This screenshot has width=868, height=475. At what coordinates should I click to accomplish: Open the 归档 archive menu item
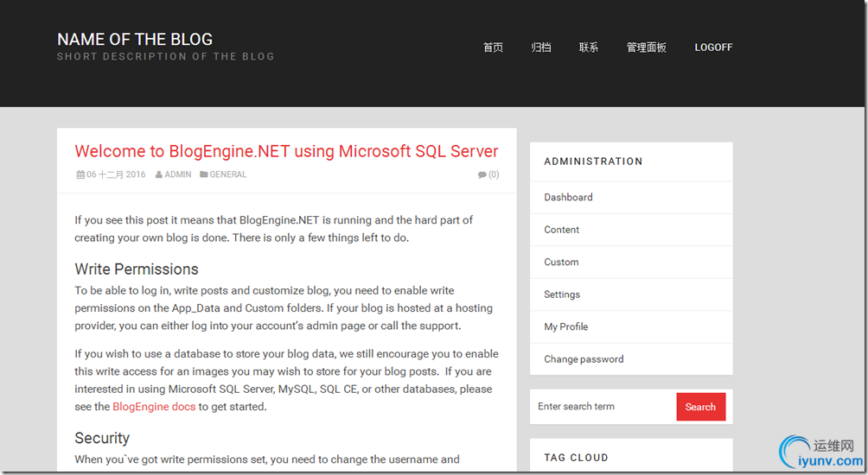click(x=541, y=47)
